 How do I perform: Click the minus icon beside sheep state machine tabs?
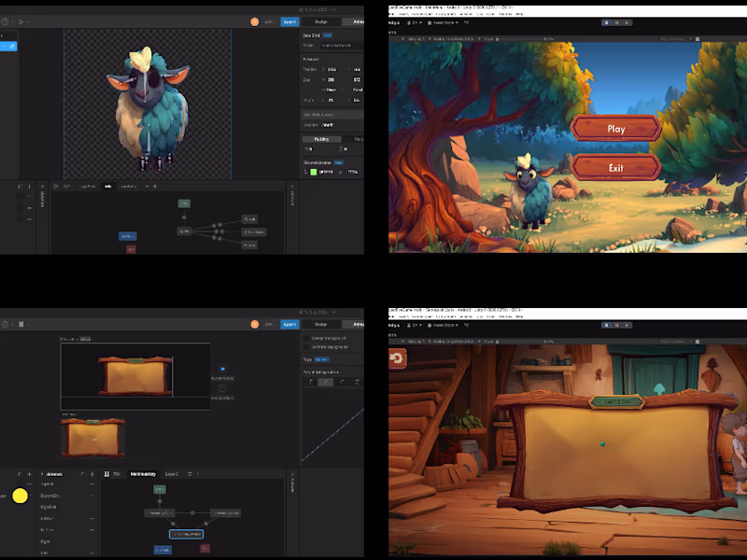click(x=148, y=186)
